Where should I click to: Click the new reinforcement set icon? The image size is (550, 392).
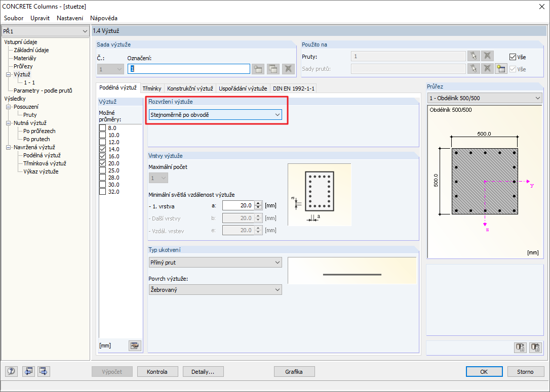258,69
